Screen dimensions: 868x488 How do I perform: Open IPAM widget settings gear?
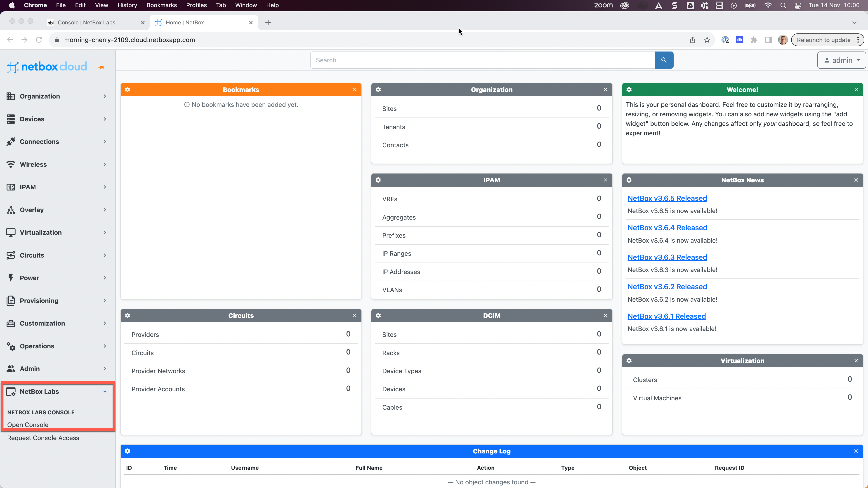(378, 180)
